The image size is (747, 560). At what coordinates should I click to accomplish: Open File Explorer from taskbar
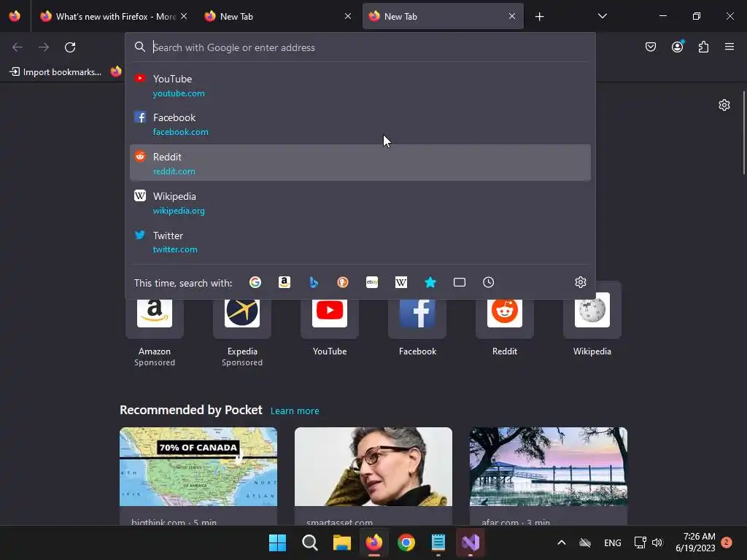pos(341,542)
